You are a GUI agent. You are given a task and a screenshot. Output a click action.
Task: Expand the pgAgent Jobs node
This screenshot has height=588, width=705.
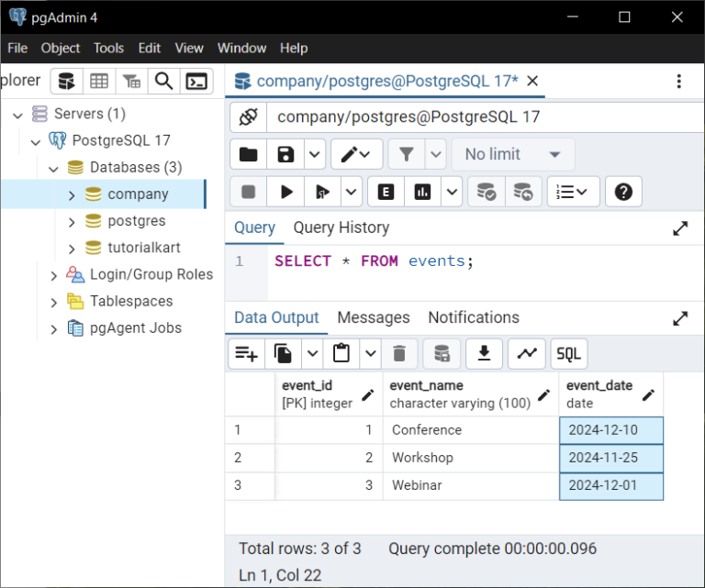[53, 329]
